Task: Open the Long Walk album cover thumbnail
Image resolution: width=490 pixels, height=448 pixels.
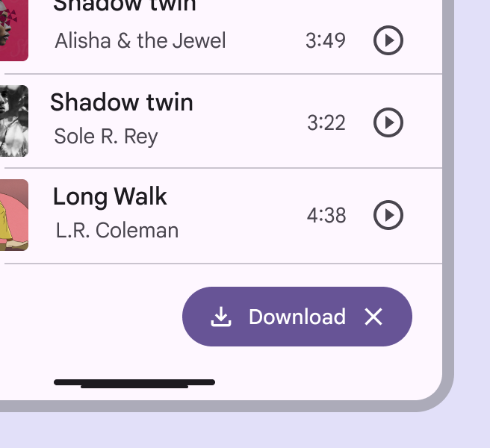Action: point(13,215)
